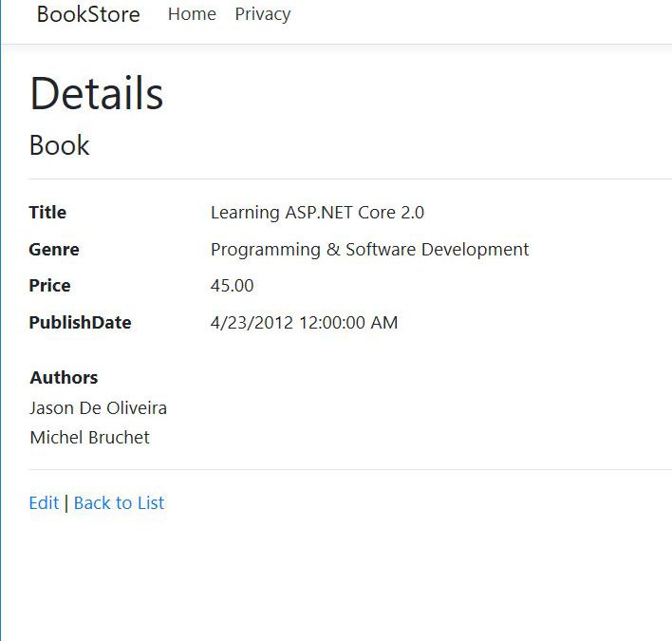Image resolution: width=672 pixels, height=641 pixels.
Task: Click the Price field label
Action: (49, 286)
